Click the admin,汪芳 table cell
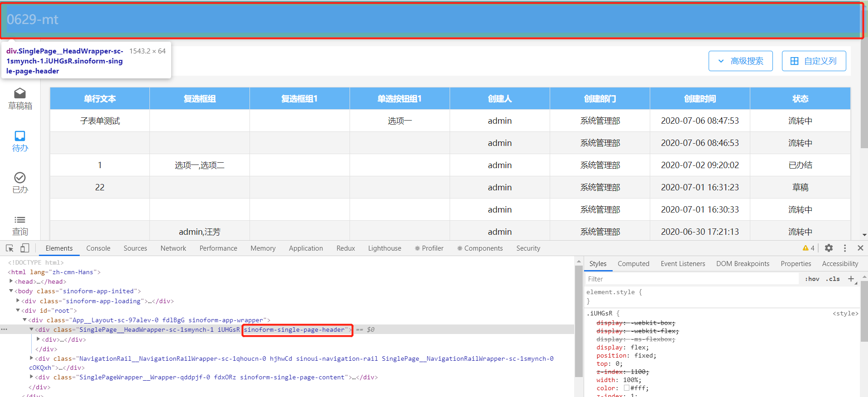The height and width of the screenshot is (397, 868). pos(200,232)
